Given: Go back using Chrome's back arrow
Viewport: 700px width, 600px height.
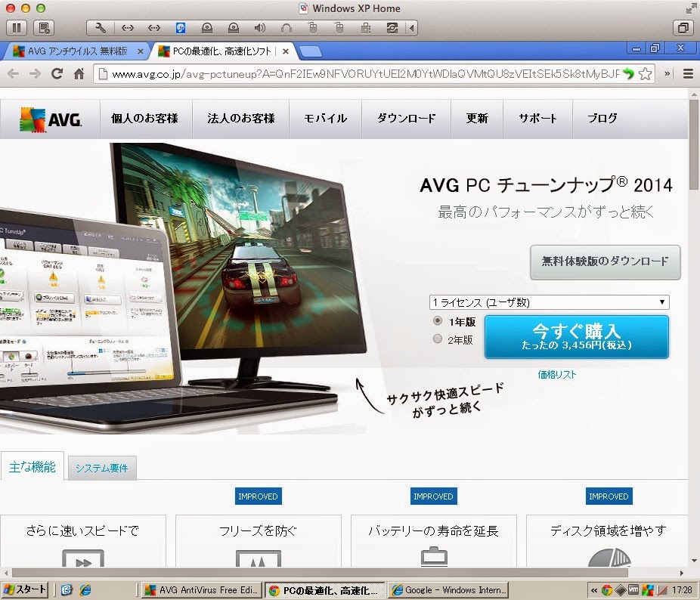Looking at the screenshot, I should point(14,73).
